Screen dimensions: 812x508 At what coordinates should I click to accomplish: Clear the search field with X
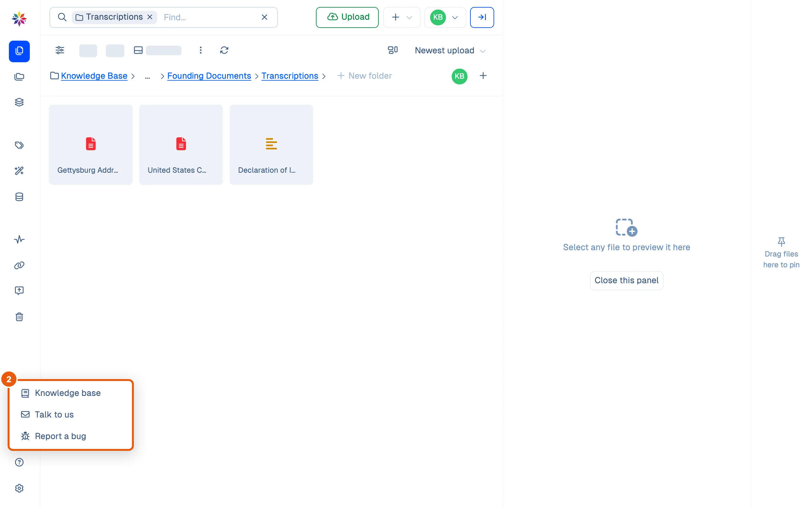[265, 17]
